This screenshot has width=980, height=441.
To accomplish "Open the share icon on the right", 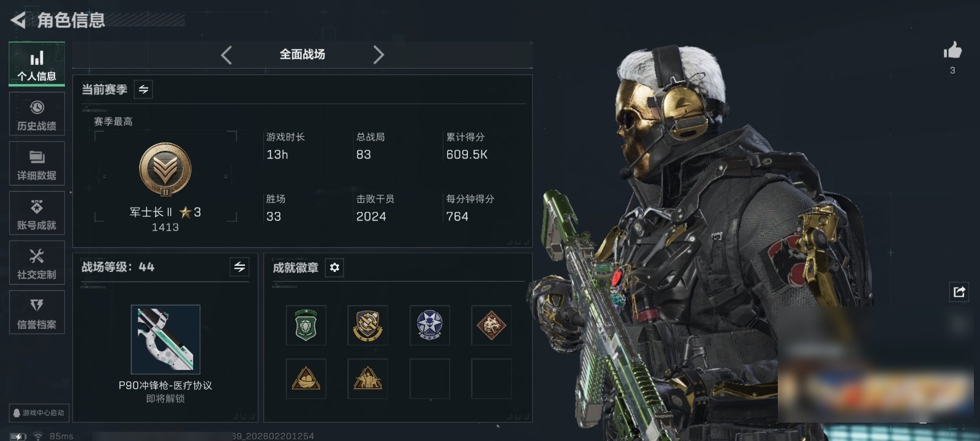I will (x=959, y=292).
